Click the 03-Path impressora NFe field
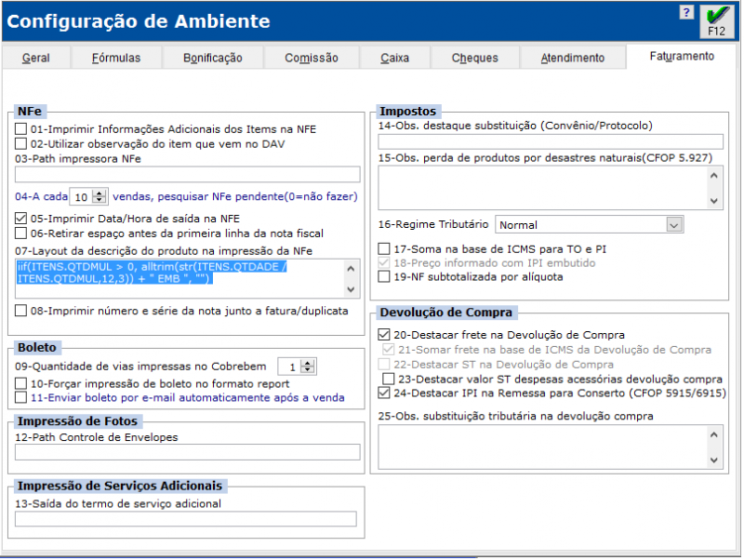This screenshot has width=744, height=560. pyautogui.click(x=188, y=174)
